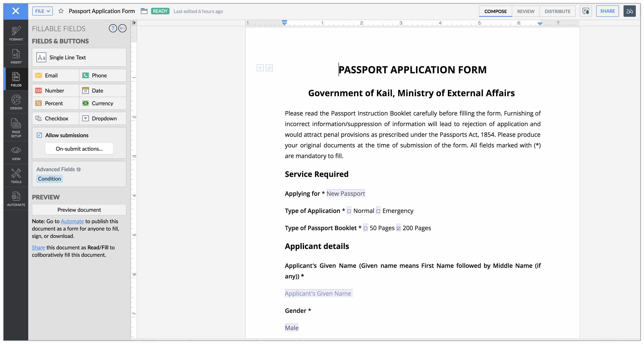This screenshot has height=344, width=644.
Task: Click the PASSPORT APPLICATION FORM heading
Action: pyautogui.click(x=412, y=70)
